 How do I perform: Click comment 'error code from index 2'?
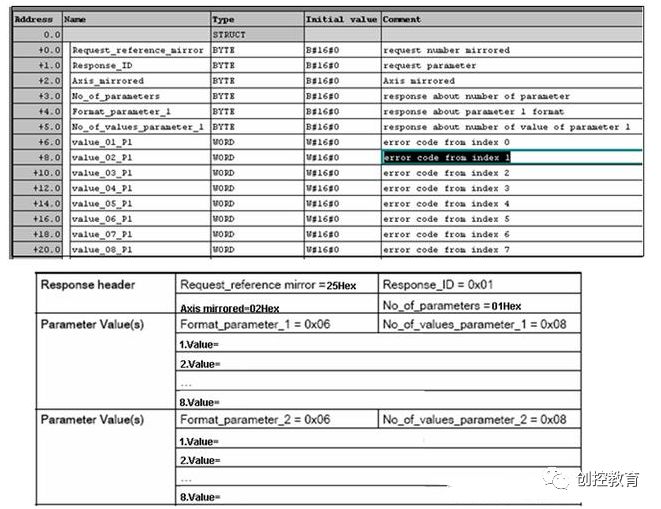click(x=446, y=173)
